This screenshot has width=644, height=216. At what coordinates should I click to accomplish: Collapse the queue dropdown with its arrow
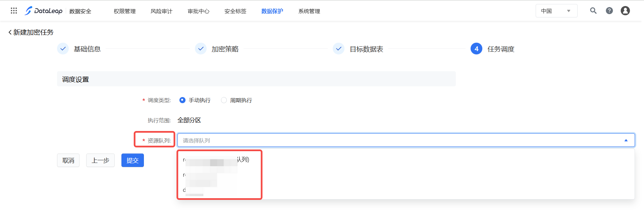[626, 140]
